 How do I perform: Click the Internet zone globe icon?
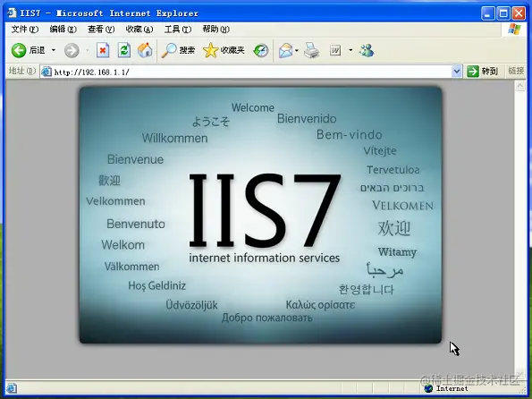click(x=428, y=388)
